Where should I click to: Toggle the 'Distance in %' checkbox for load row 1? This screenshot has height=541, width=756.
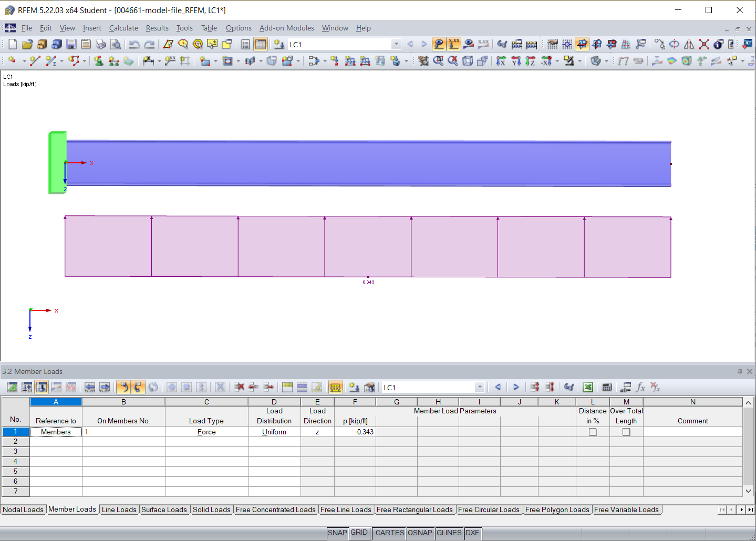[593, 432]
